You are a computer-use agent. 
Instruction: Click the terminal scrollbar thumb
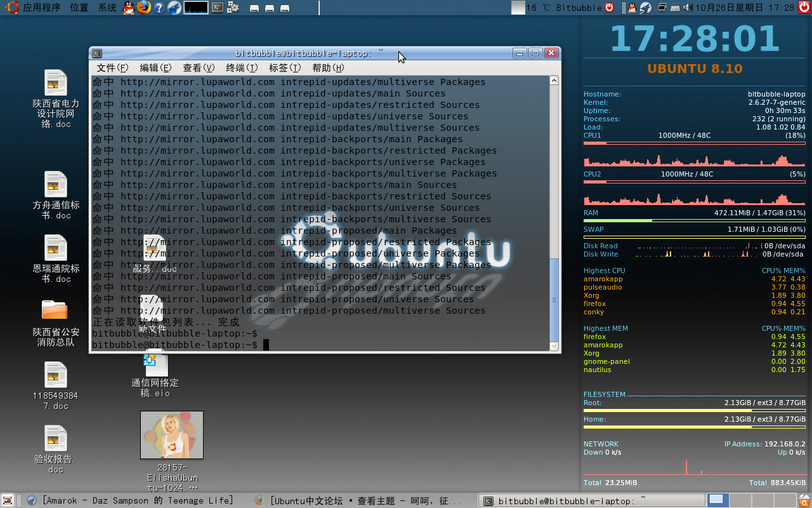(554, 299)
